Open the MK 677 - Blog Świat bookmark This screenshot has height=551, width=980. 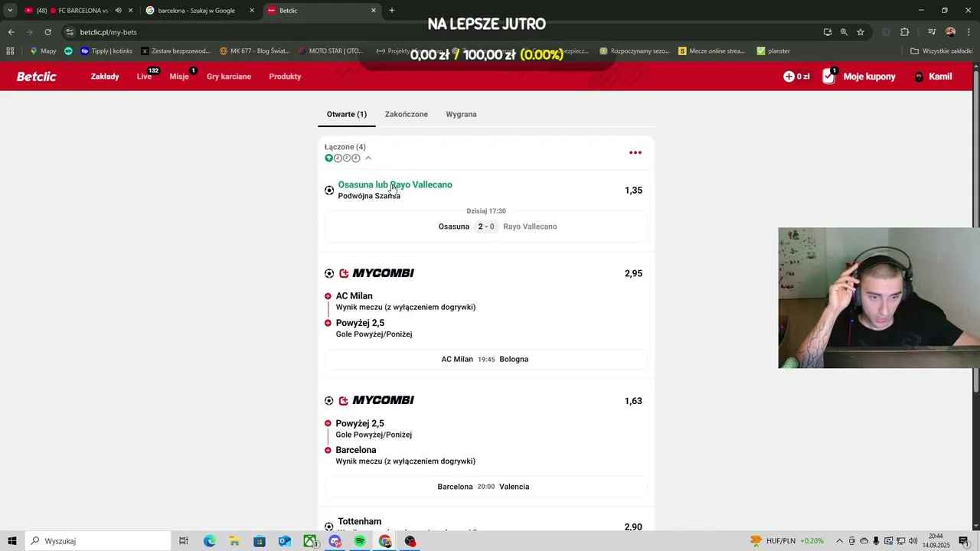pos(254,51)
